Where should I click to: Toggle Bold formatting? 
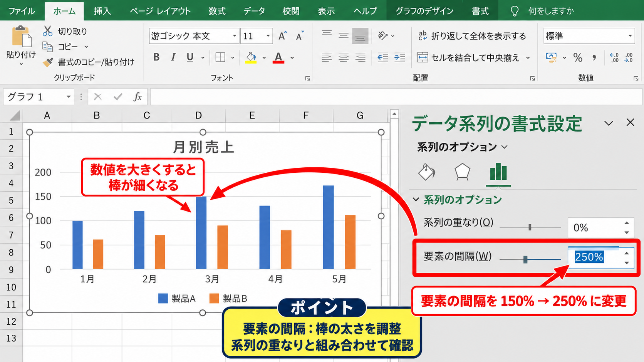click(x=156, y=57)
